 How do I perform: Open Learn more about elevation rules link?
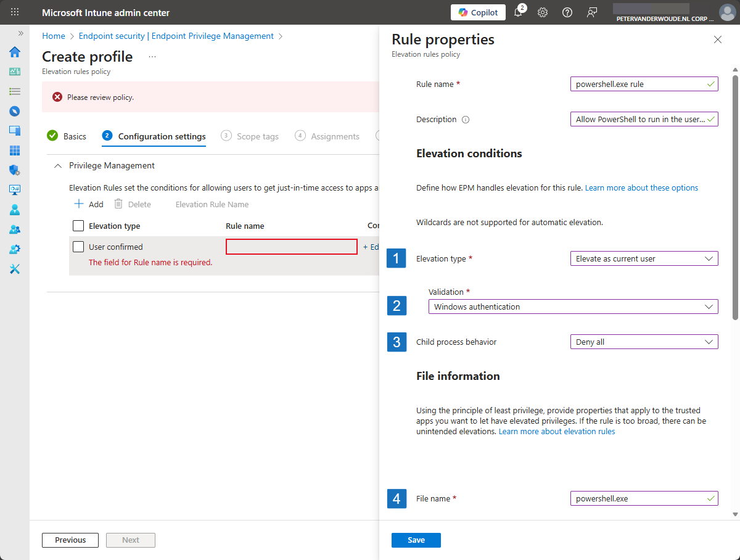pyautogui.click(x=557, y=431)
